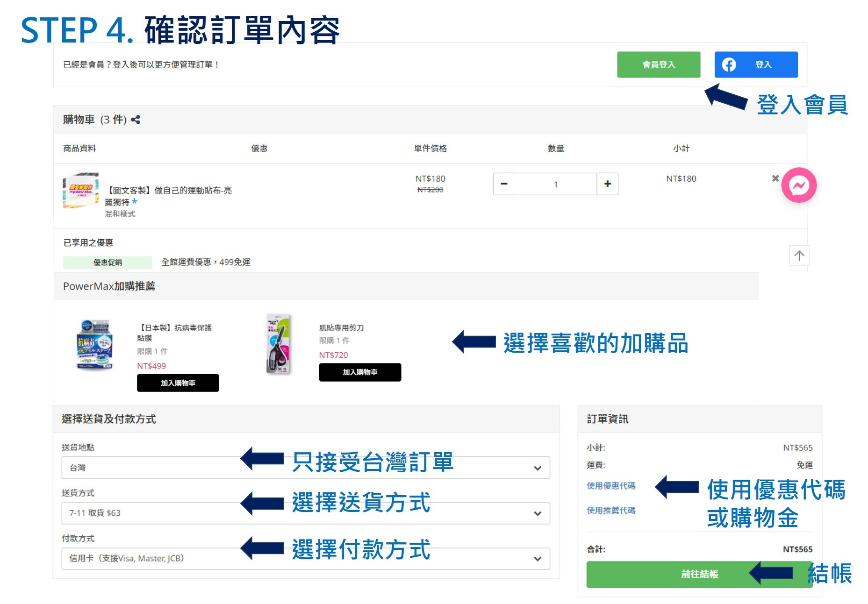Click the scroll-to-top arrow icon
868x604 pixels.
click(799, 256)
